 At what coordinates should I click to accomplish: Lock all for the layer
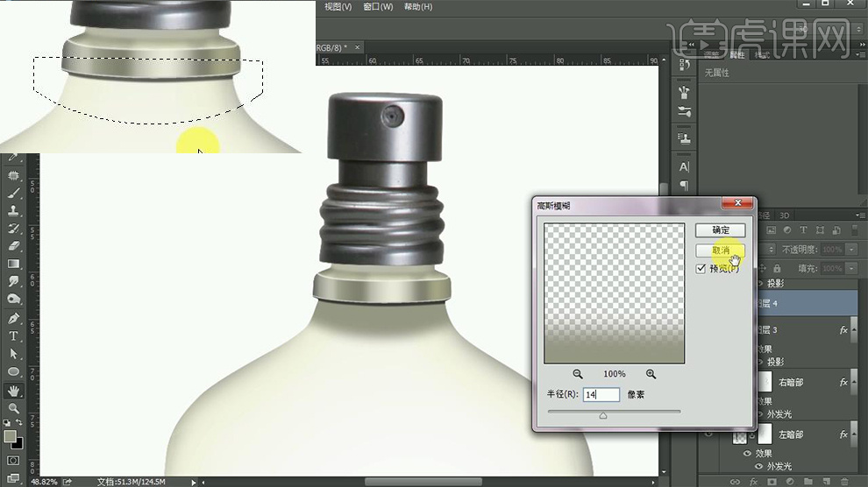[x=777, y=268]
